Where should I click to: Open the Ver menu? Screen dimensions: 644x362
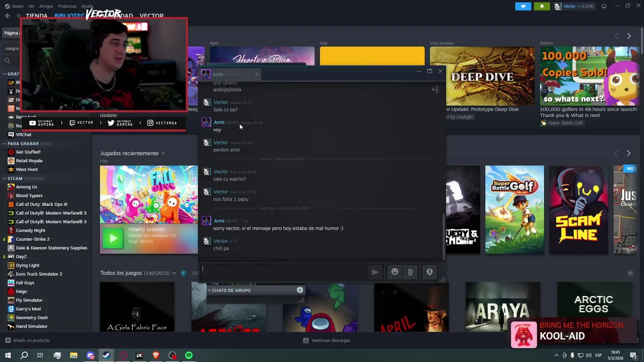pyautogui.click(x=31, y=6)
